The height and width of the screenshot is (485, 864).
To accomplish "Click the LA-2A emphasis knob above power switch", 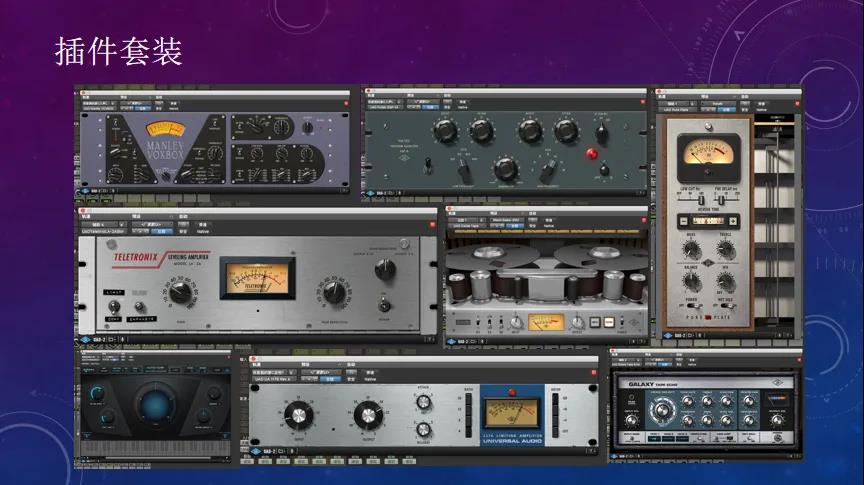I will coord(385,269).
